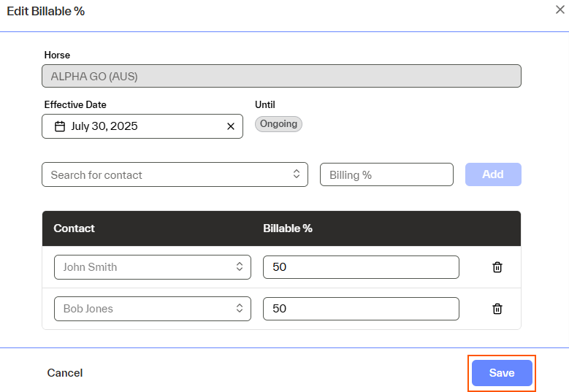The image size is (569, 392).
Task: Click the Billable % column header
Action: 288,228
